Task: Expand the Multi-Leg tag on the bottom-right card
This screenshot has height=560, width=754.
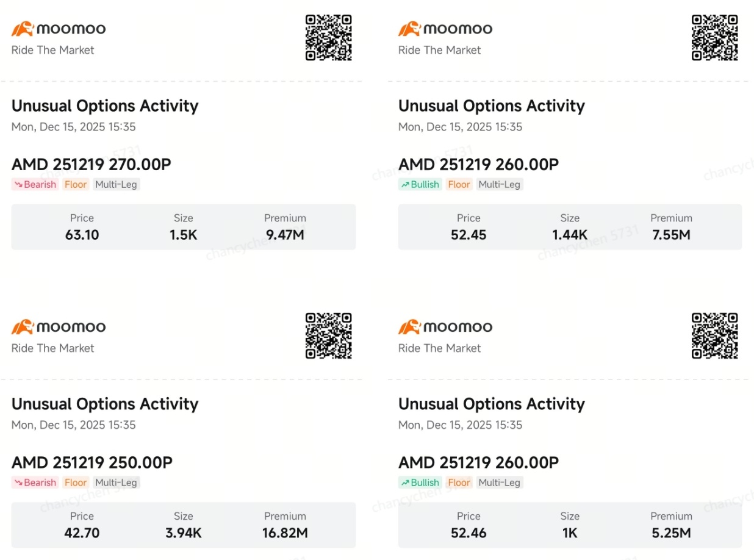Action: 500,482
